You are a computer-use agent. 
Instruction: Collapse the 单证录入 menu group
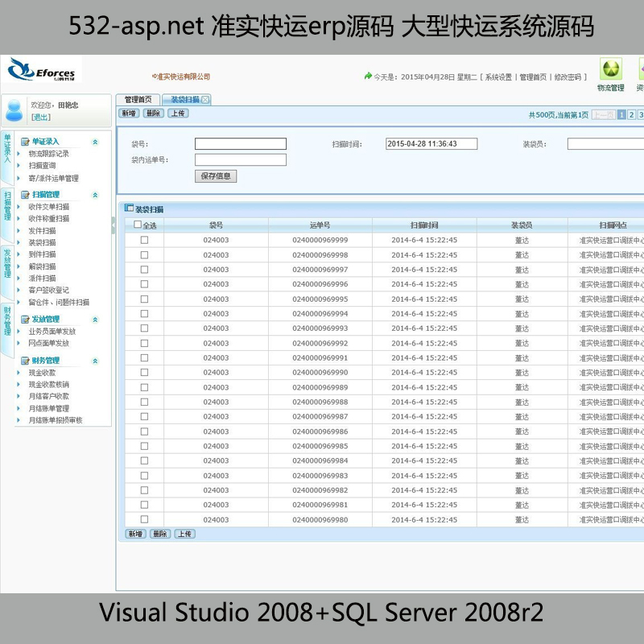point(95,142)
